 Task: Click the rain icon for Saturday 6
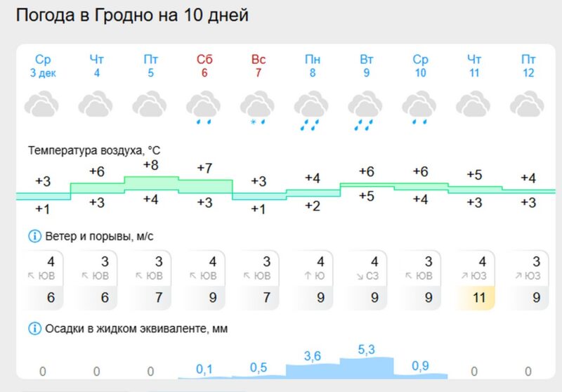click(204, 109)
